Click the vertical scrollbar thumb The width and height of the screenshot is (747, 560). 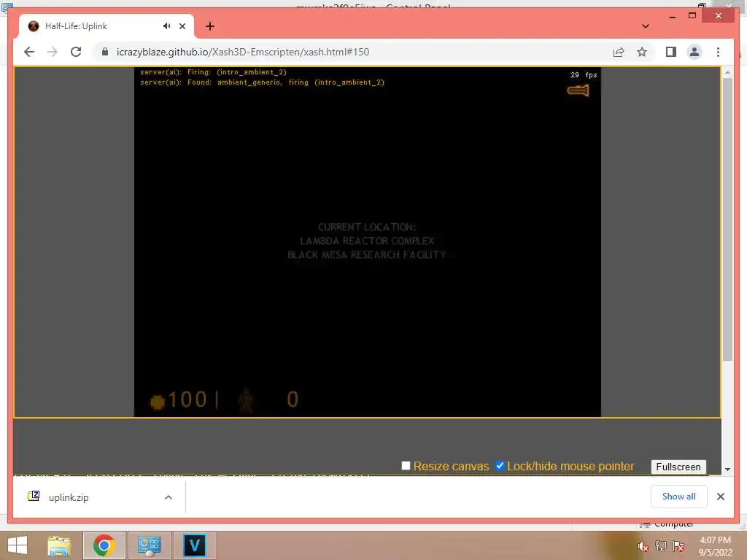pyautogui.click(x=727, y=219)
